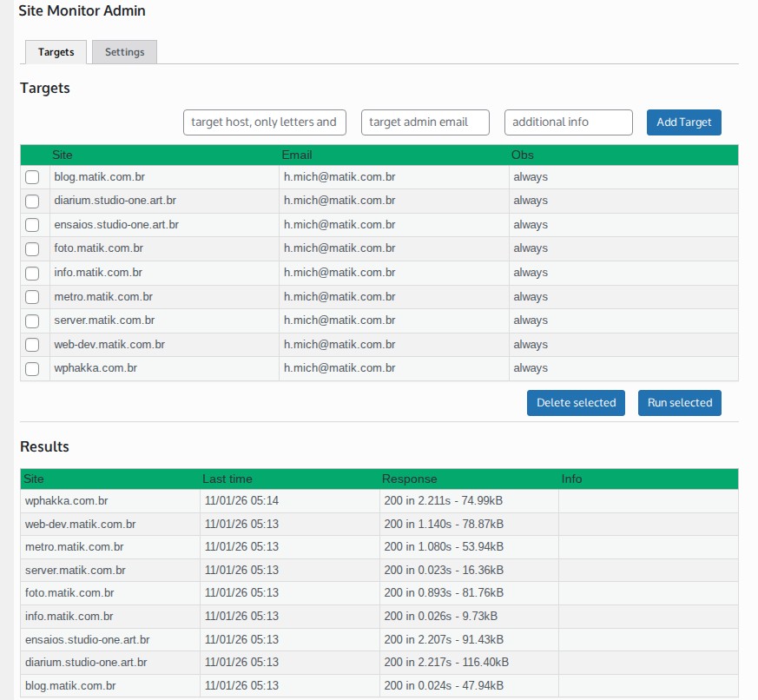The width and height of the screenshot is (758, 700).
Task: Tick the ensaios.studio-one.art.br checkbox
Action: click(x=32, y=225)
